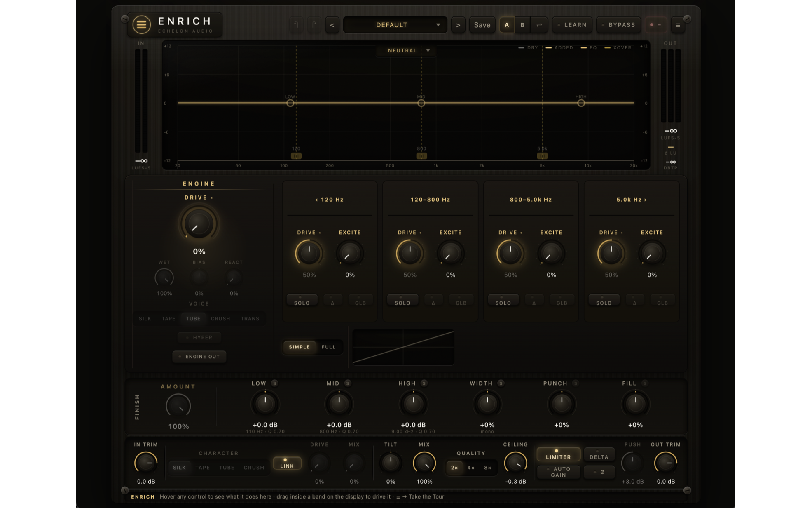Enable the HYPER mode toggle

[x=199, y=337]
